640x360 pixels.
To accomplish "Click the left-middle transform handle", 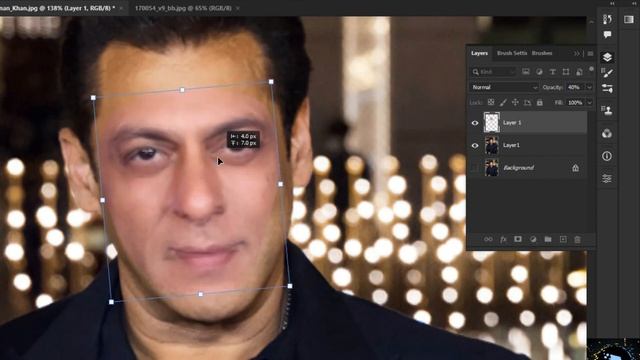I will pos(102,200).
